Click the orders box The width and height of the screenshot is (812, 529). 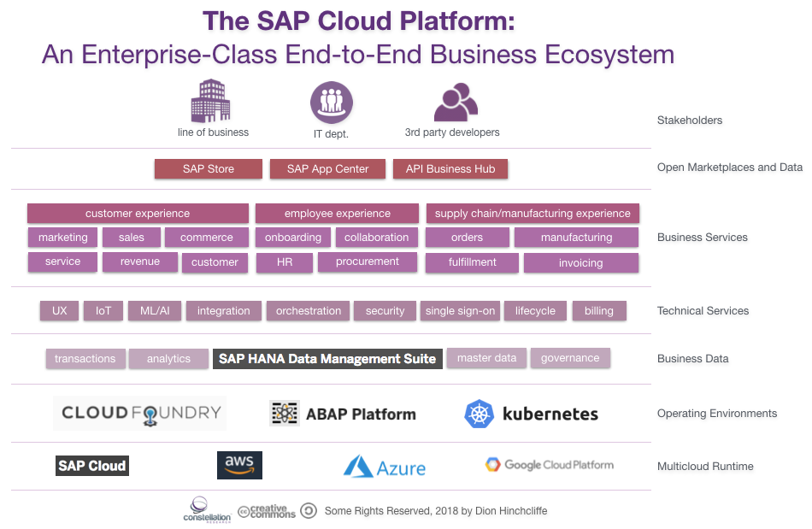[467, 237]
